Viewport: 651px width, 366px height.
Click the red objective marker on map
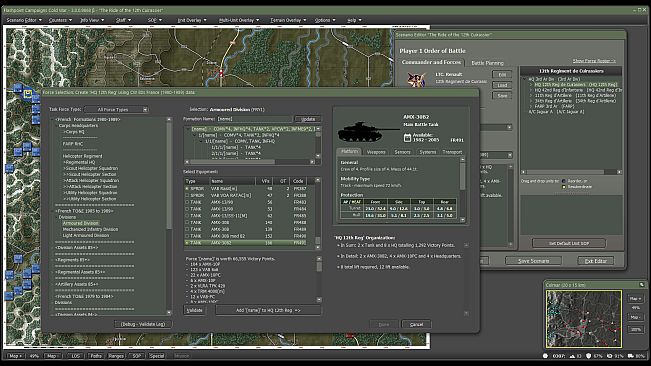(x=221, y=73)
